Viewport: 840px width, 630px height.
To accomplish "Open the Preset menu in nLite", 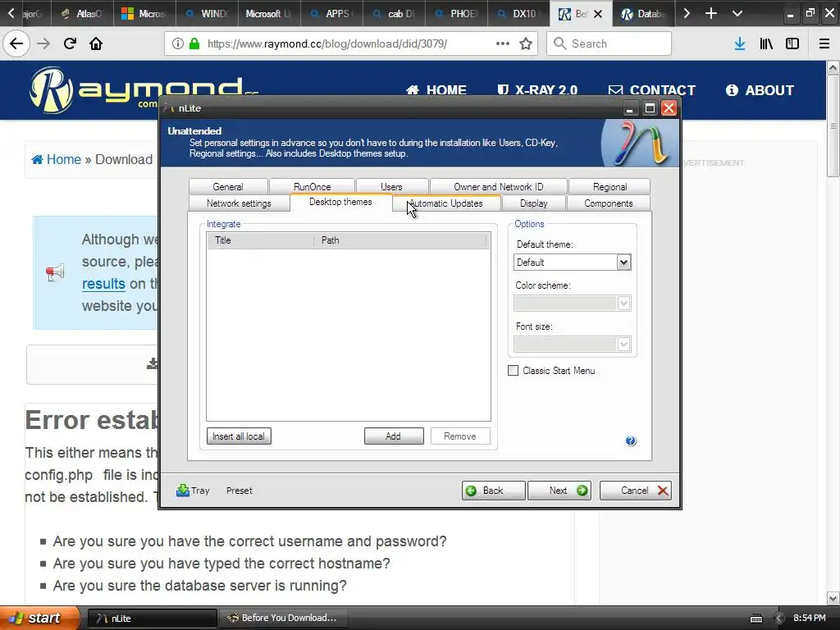I will pos(239,491).
